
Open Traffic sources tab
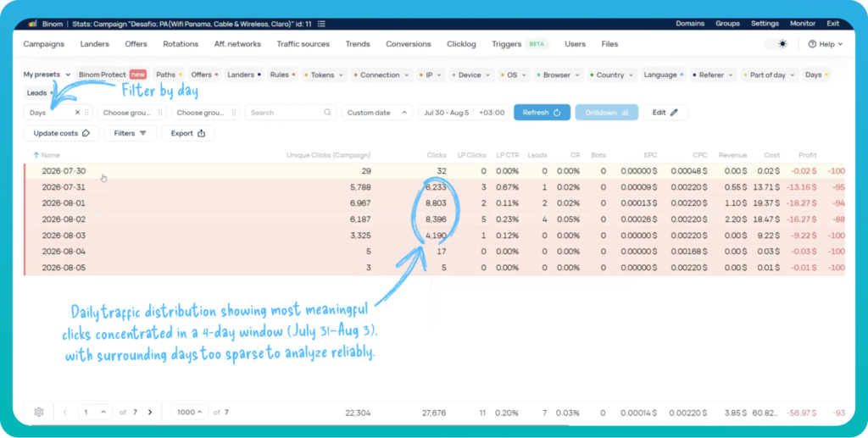click(303, 44)
